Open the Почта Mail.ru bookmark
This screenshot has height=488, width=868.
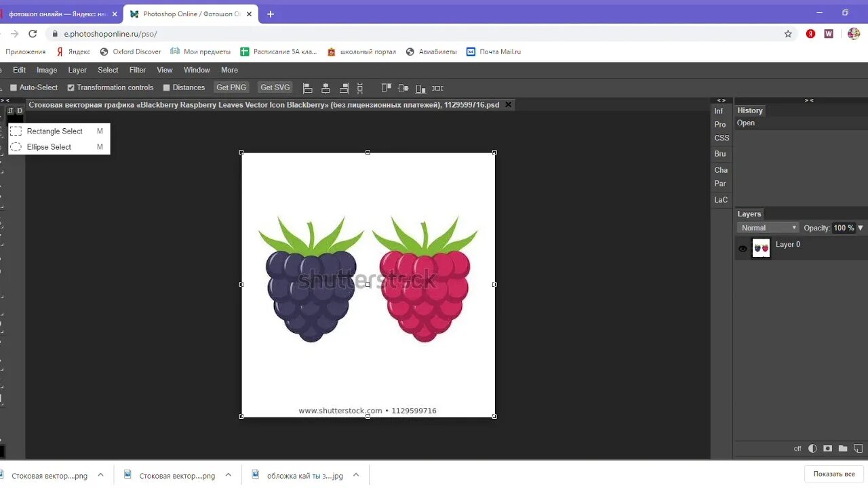tap(494, 52)
